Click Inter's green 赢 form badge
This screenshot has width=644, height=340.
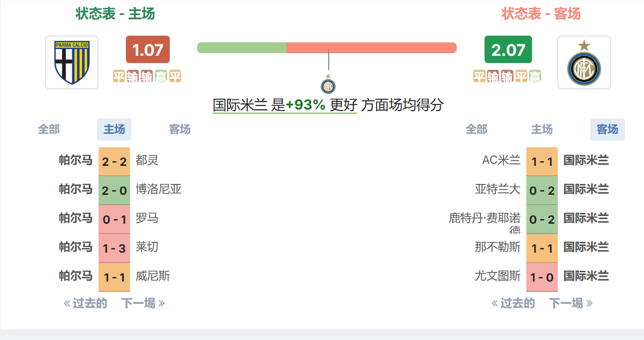(x=535, y=77)
